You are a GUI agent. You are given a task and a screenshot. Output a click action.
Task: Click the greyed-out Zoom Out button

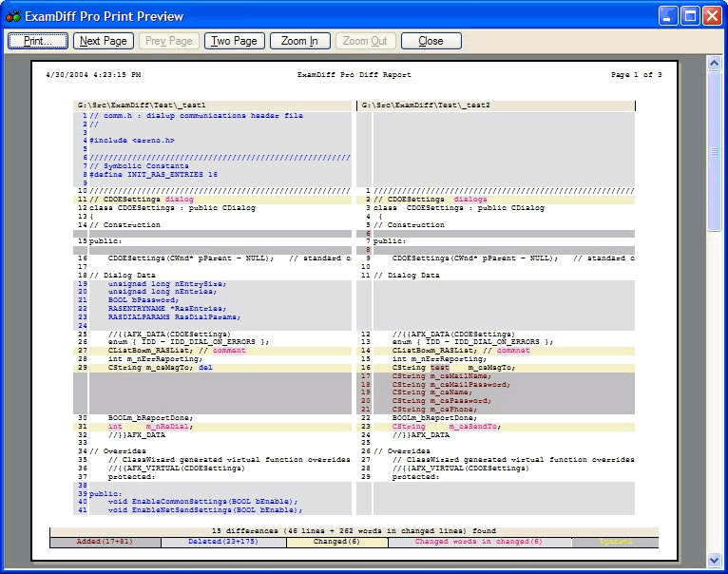coord(365,41)
